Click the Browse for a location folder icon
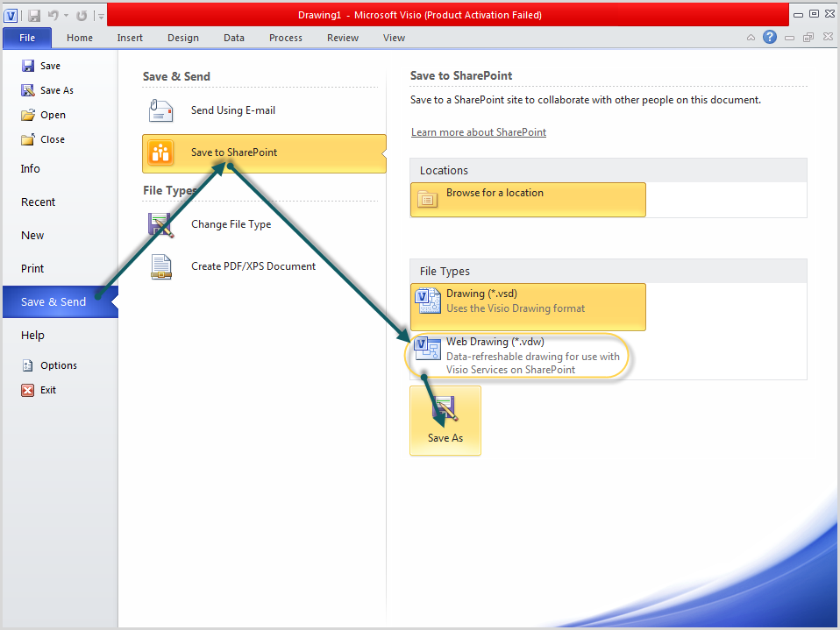This screenshot has height=630, width=840. [428, 199]
